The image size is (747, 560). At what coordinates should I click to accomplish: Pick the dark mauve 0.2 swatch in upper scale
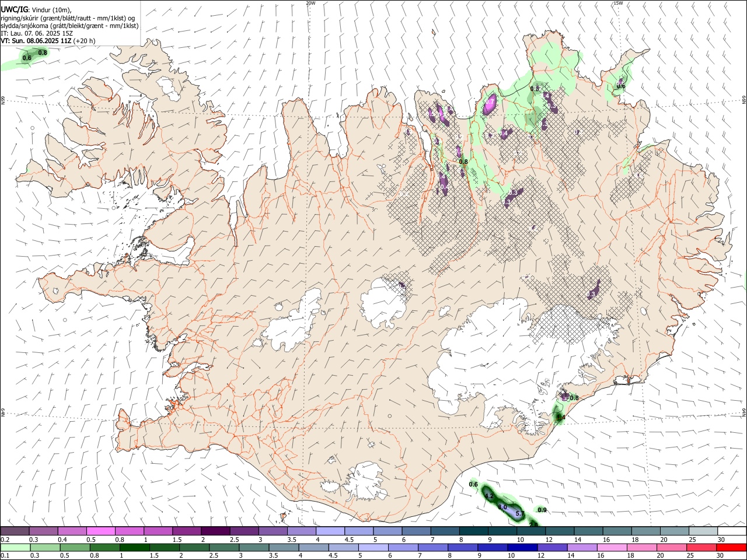pyautogui.click(x=15, y=531)
